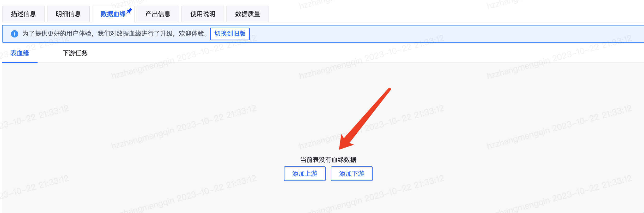
Task: Click the 添加上游 button
Action: tap(305, 174)
